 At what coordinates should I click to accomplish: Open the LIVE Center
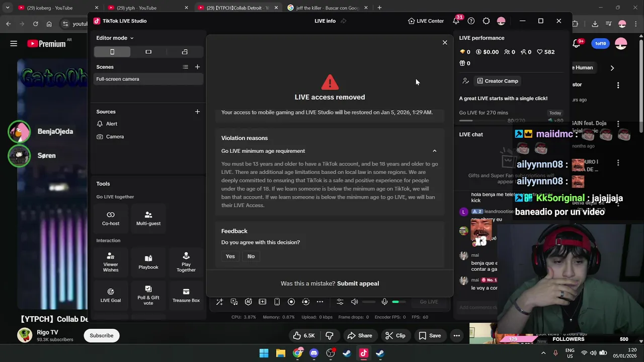coord(426,21)
